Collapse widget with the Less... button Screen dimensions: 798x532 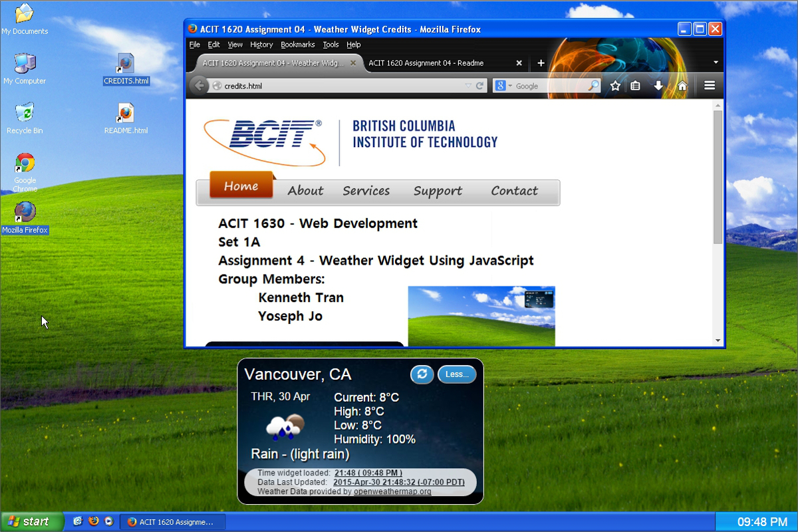click(x=457, y=374)
